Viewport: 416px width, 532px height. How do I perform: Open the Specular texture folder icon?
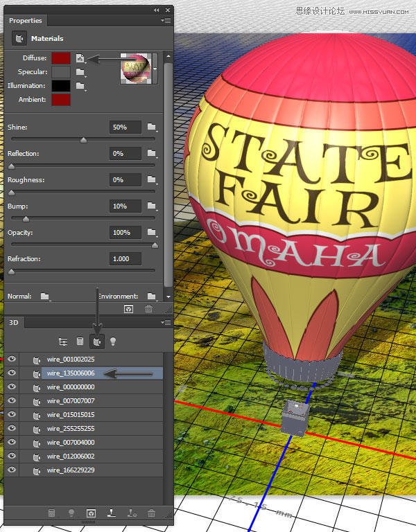(x=80, y=72)
